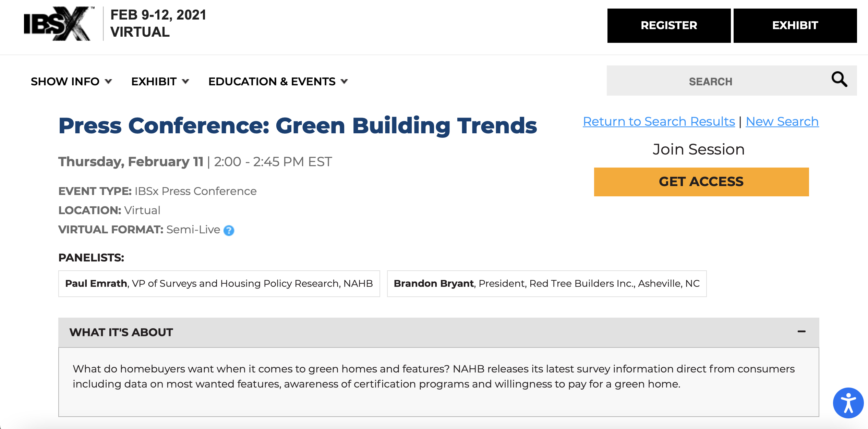Open Education & Events dropdown menu
Image resolution: width=868 pixels, height=429 pixels.
point(278,82)
